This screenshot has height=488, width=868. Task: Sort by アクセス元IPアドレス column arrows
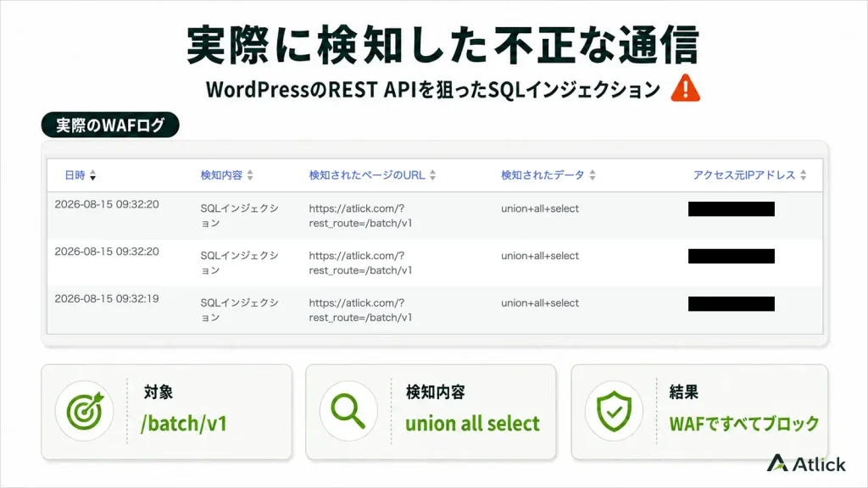804,175
